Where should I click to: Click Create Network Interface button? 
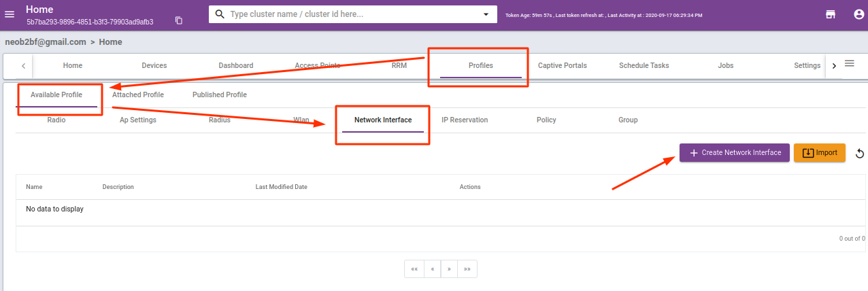735,153
